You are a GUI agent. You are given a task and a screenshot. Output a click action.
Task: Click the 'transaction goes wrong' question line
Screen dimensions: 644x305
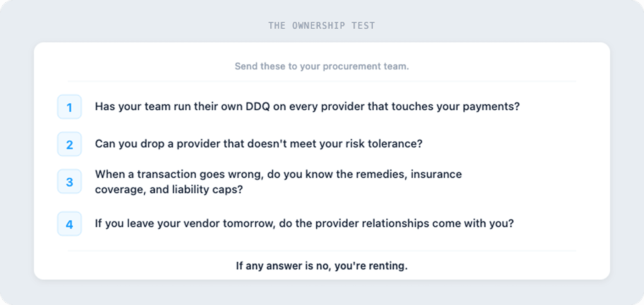pyautogui.click(x=278, y=174)
